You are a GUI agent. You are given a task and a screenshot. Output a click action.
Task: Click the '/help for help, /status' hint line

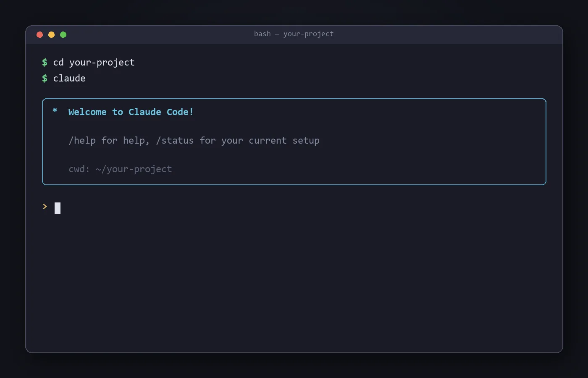(x=194, y=141)
